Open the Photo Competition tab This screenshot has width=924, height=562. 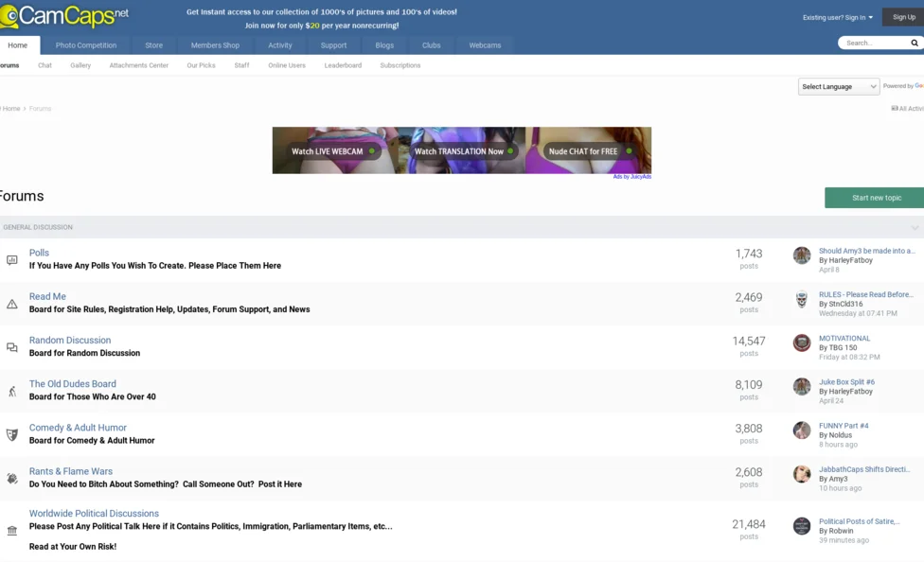click(x=86, y=45)
